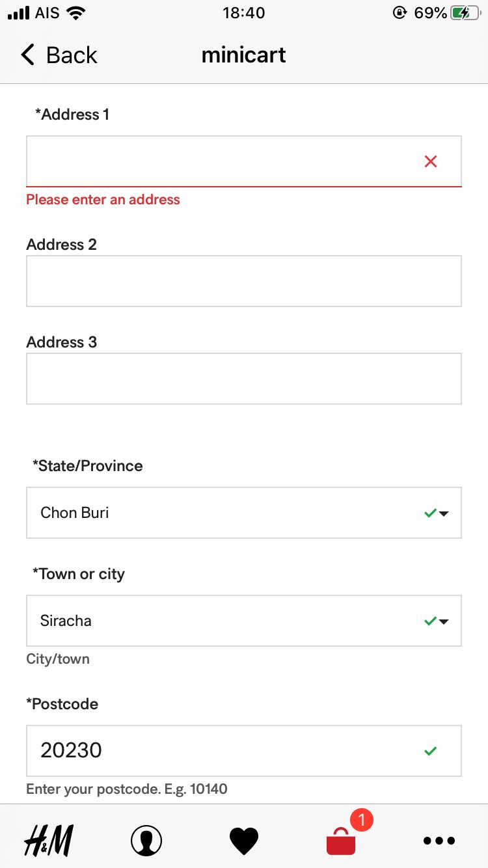
Task: Tap the H&M logo home icon
Action: pyautogui.click(x=49, y=840)
